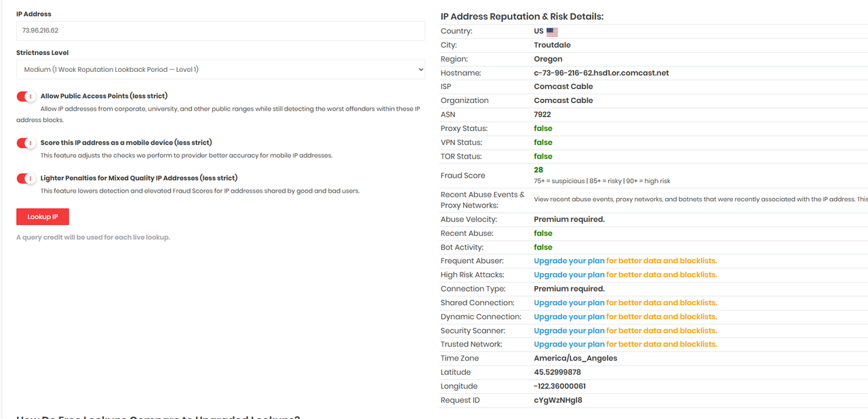The height and width of the screenshot is (419, 868).
Task: Click the ASN number 7922
Action: point(542,115)
